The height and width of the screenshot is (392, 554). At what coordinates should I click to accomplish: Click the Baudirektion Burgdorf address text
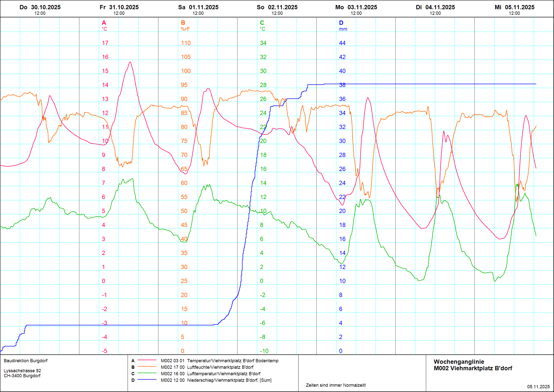pyautogui.click(x=26, y=361)
